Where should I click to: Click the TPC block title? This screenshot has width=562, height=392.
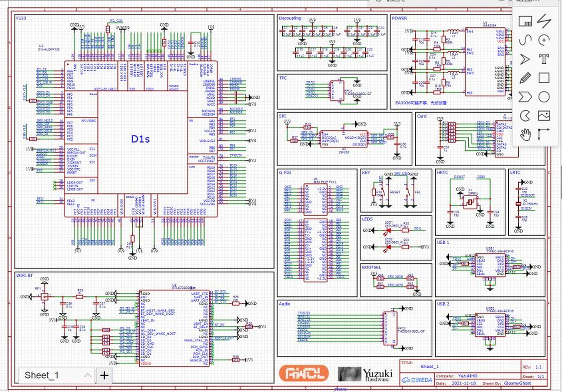pyautogui.click(x=282, y=78)
